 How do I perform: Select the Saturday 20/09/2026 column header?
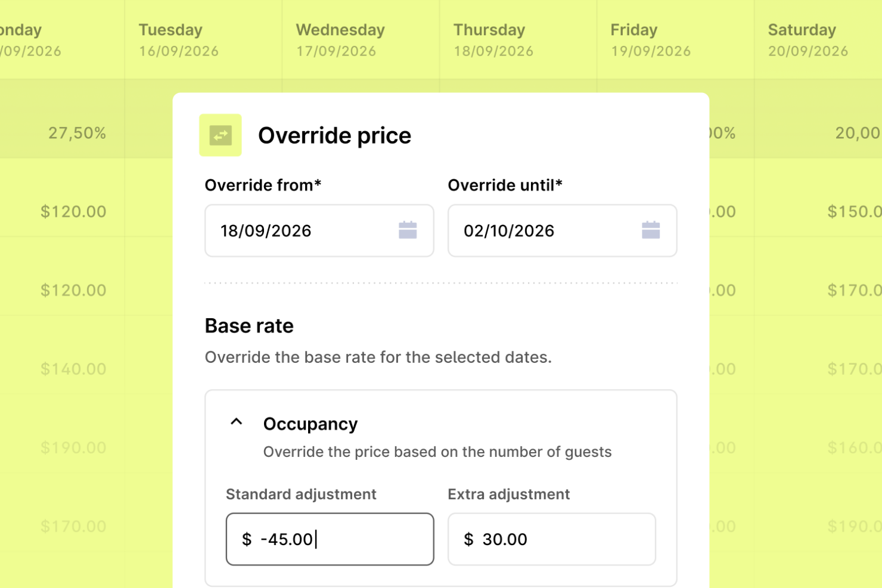point(818,39)
